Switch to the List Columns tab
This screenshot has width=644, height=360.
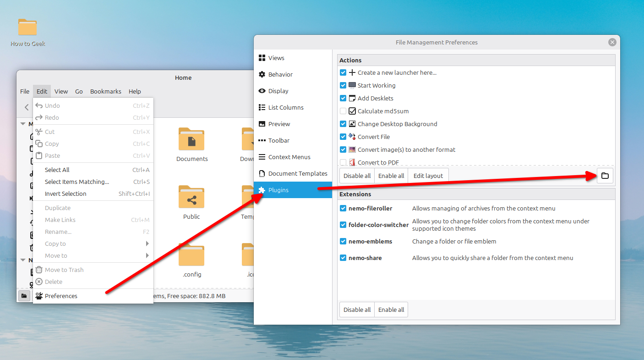point(293,107)
